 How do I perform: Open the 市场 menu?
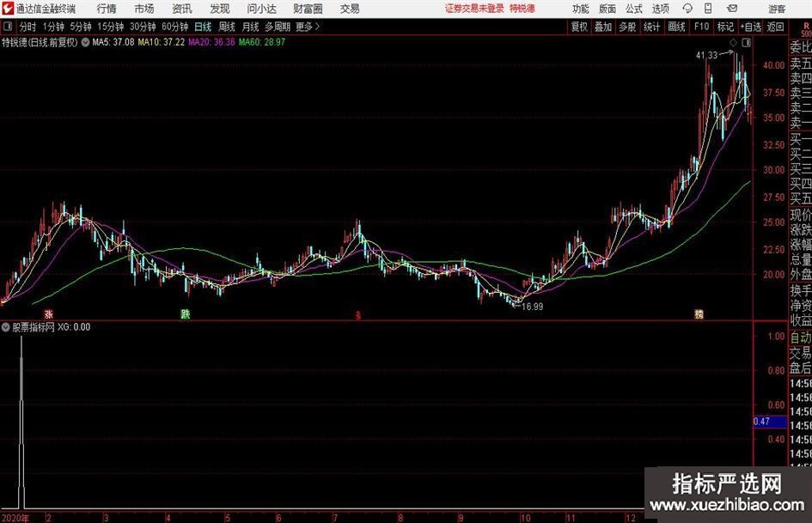click(x=144, y=9)
